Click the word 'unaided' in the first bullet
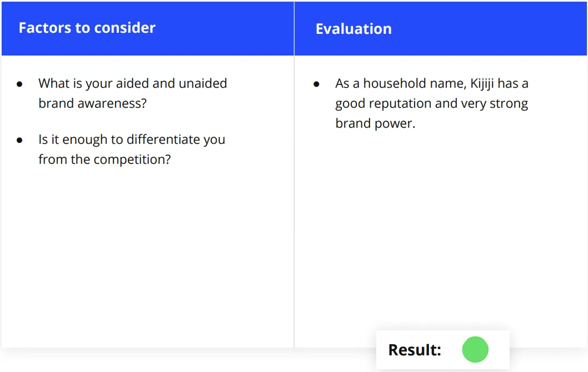Viewport: 588px width, 372px height. tap(203, 83)
